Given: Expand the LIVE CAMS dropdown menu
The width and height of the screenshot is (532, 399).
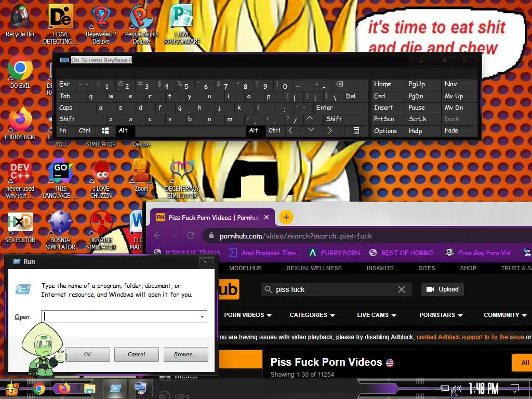Looking at the screenshot, I should coord(377,315).
